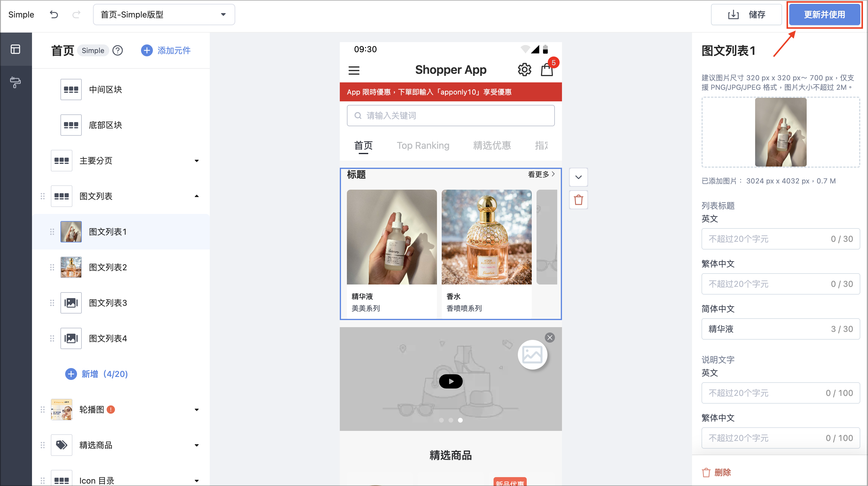This screenshot has width=868, height=486.
Task: Click the red promo banner
Action: tap(451, 92)
